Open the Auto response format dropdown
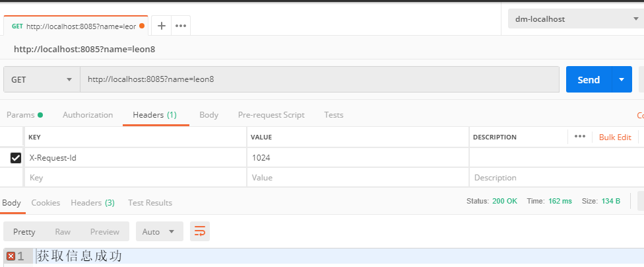This screenshot has height=267, width=644. coord(159,231)
